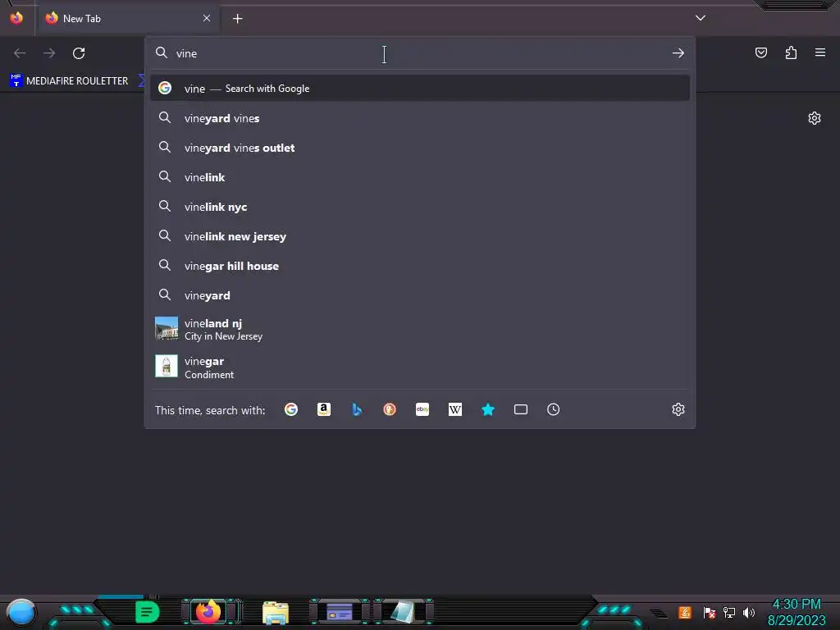Viewport: 840px width, 630px height.
Task: Open Windows Start orb
Action: tap(21, 612)
